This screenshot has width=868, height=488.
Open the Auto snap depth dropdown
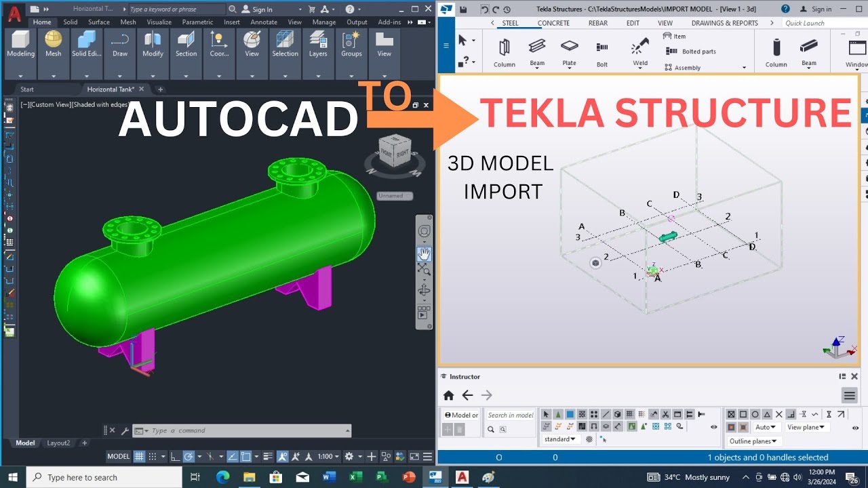pos(766,427)
